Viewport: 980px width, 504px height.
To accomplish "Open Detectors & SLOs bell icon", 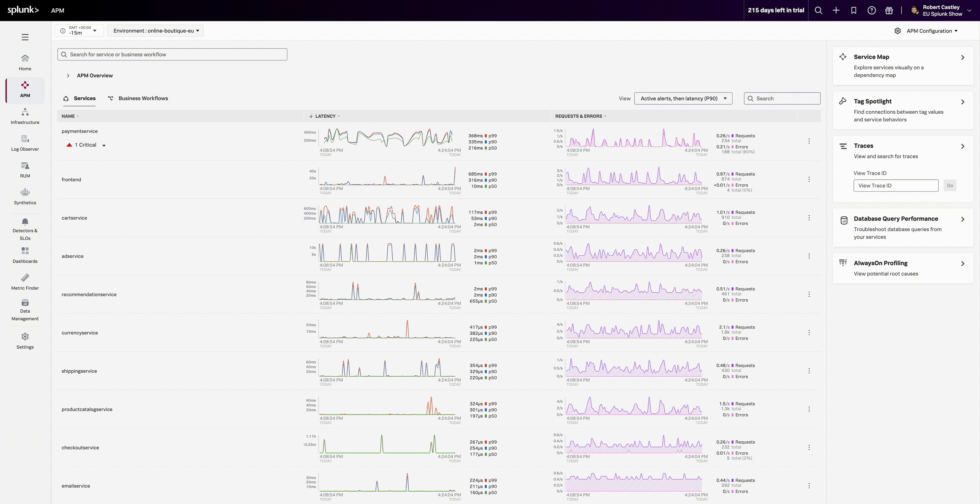I will (25, 222).
